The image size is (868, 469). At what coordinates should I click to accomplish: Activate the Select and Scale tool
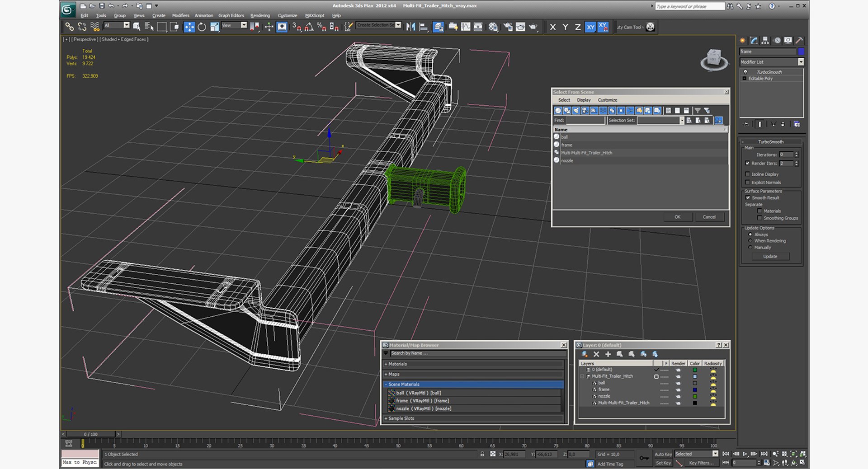click(x=214, y=27)
